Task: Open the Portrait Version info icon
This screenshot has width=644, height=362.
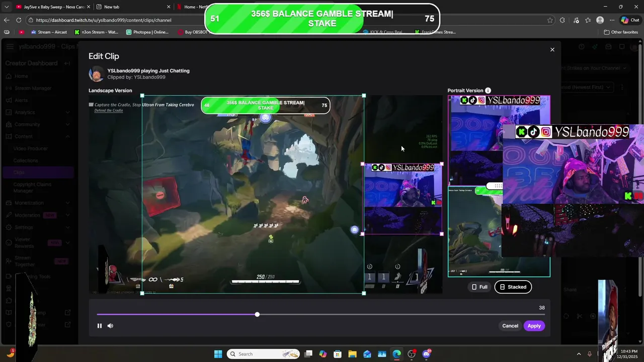Action: [488, 90]
